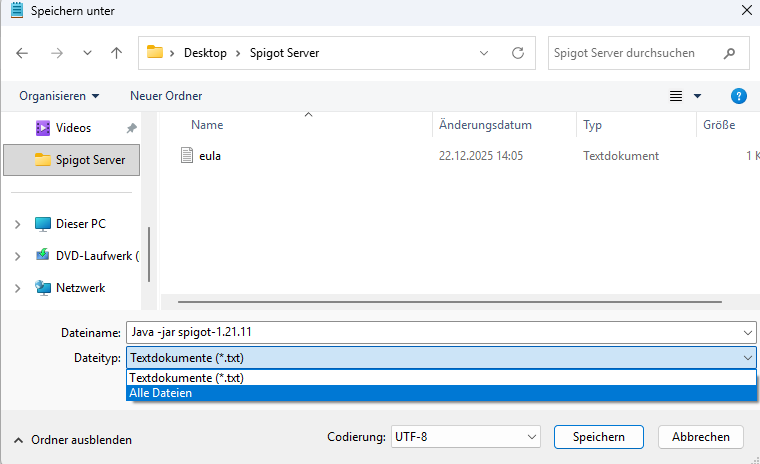The height and width of the screenshot is (464, 760).
Task: Create a folder with Neuer Ordner
Action: [166, 96]
